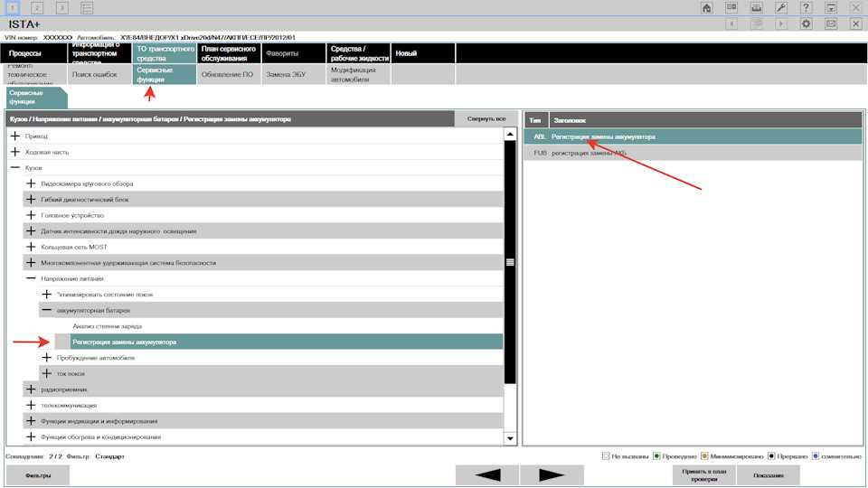Open help with the question mark icon

tap(807, 7)
